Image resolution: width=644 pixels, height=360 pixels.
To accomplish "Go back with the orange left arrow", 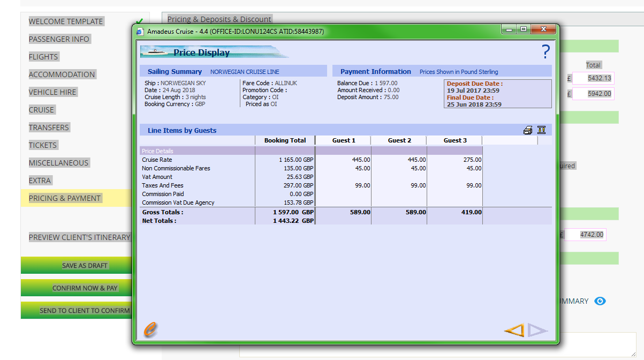I will point(514,331).
